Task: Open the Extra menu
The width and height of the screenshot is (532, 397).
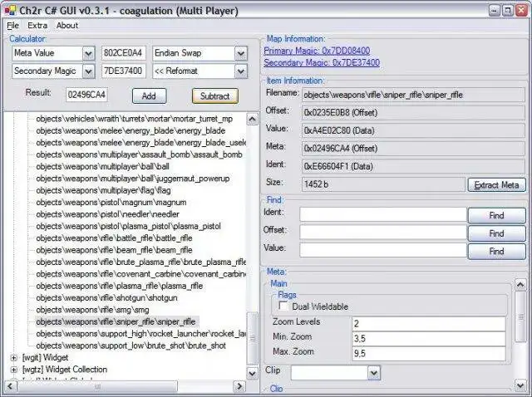Action: 37,26
